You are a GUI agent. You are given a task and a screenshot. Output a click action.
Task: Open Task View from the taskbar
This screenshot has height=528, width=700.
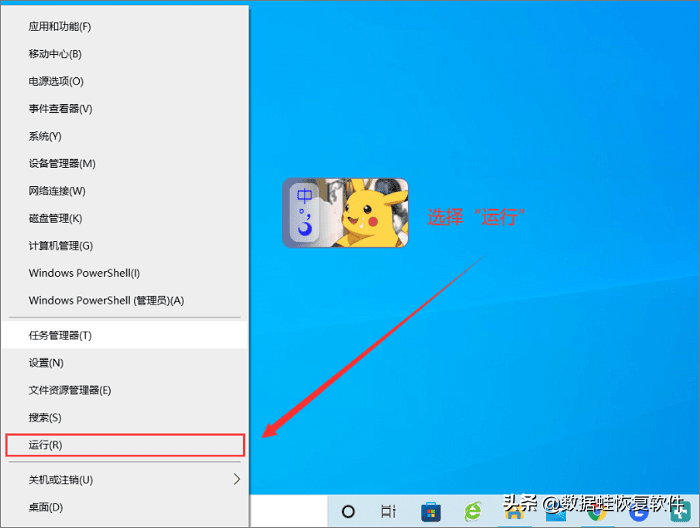click(x=388, y=511)
